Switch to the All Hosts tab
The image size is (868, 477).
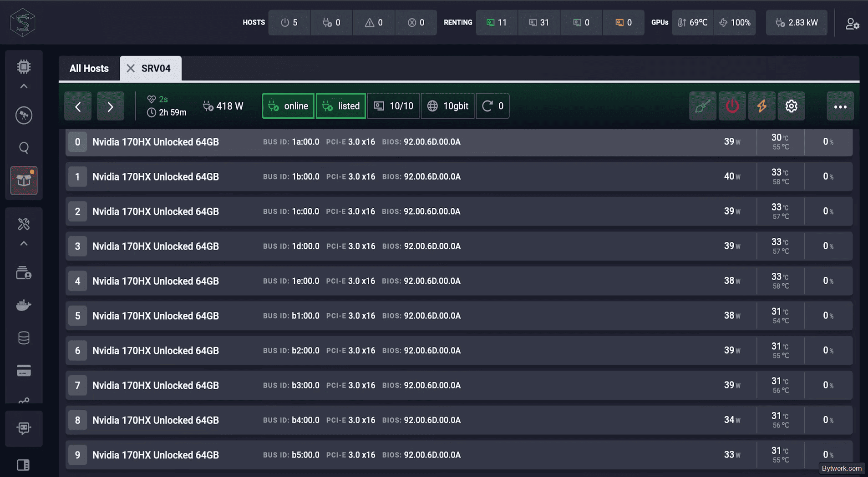[x=89, y=68]
